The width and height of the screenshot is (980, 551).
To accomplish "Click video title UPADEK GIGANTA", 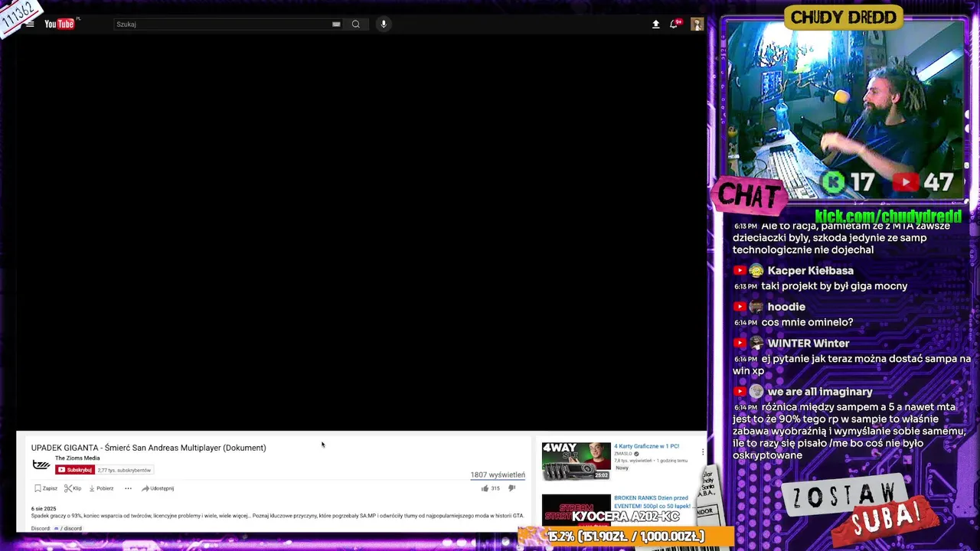I will pyautogui.click(x=149, y=448).
